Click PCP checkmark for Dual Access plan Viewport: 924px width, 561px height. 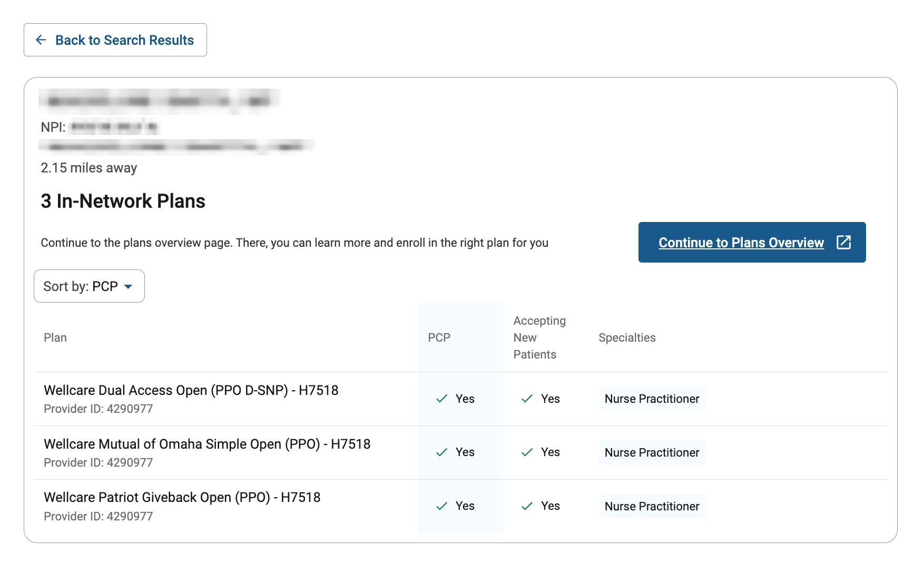tap(441, 399)
